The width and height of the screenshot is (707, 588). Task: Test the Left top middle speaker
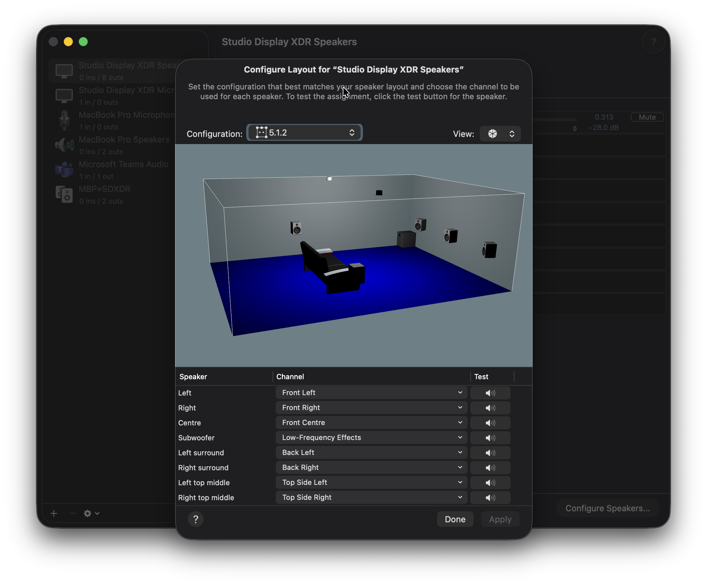point(490,483)
